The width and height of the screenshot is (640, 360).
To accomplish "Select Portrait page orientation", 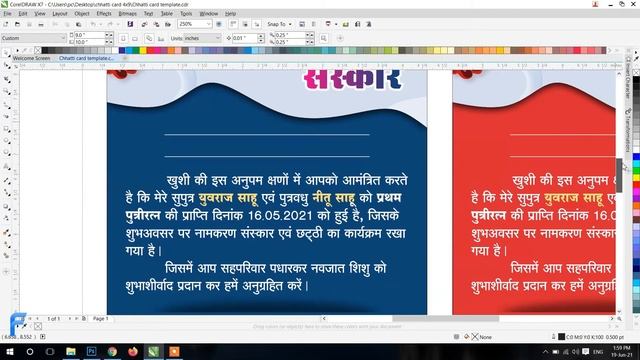I will coord(123,38).
